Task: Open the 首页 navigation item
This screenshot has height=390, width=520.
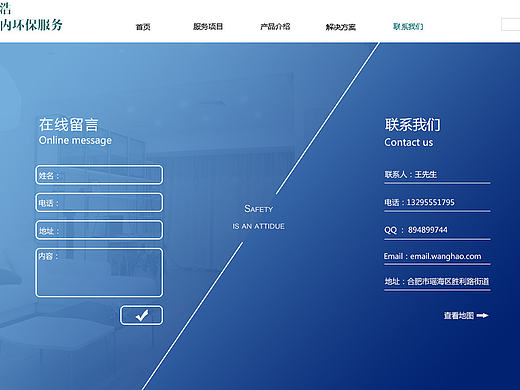Action: 143,27
